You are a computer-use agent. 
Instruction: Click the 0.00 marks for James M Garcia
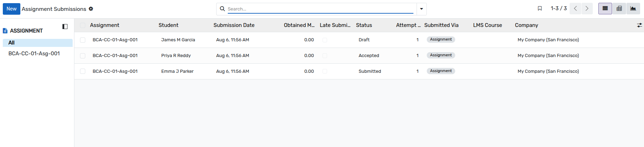coord(309,40)
